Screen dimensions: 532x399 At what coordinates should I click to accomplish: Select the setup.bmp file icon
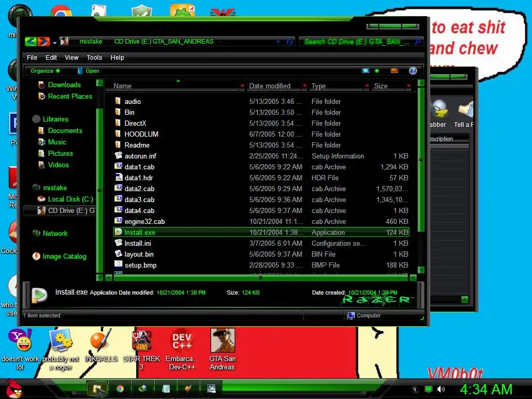pos(118,264)
